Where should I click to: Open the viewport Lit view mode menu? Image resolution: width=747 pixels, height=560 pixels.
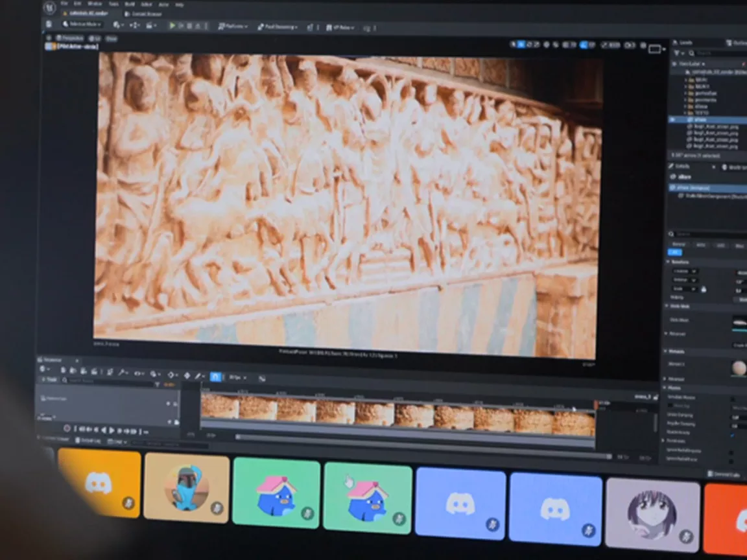95,38
